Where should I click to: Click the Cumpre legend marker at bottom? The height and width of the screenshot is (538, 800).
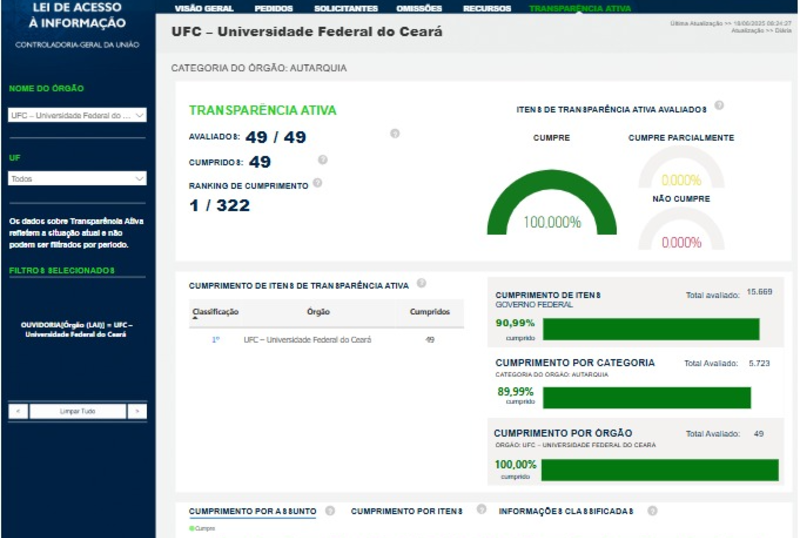pyautogui.click(x=192, y=528)
